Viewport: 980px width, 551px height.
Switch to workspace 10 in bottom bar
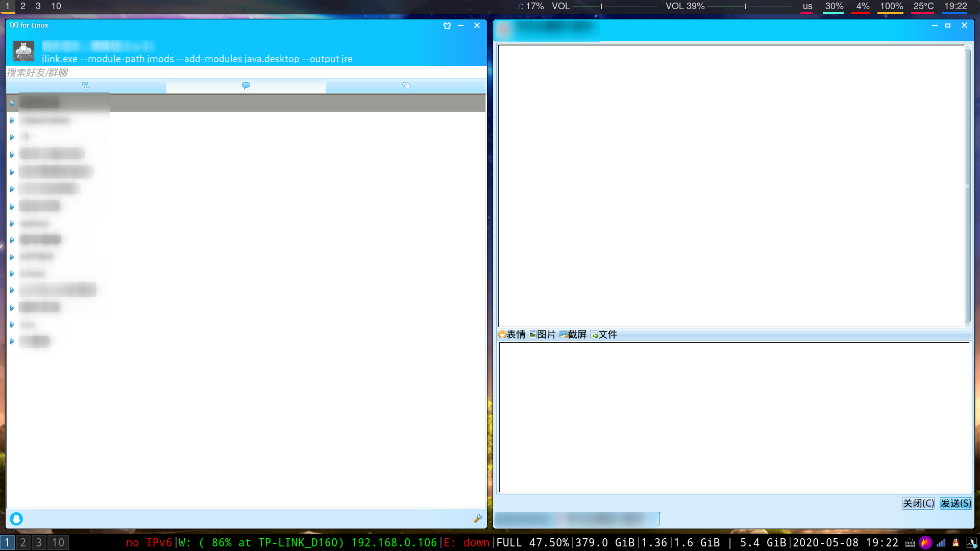pos(58,542)
